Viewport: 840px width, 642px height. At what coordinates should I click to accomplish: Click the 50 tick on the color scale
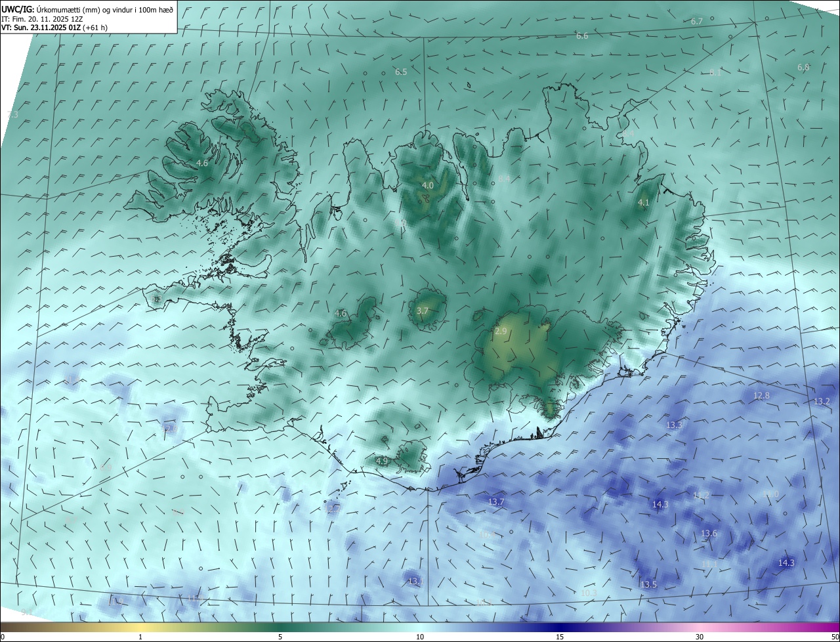coord(835,637)
